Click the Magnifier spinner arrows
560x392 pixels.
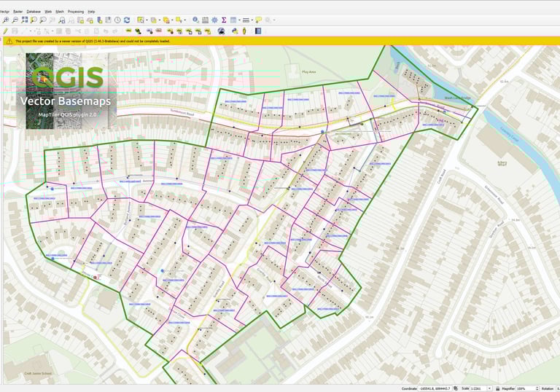pyautogui.click(x=537, y=388)
